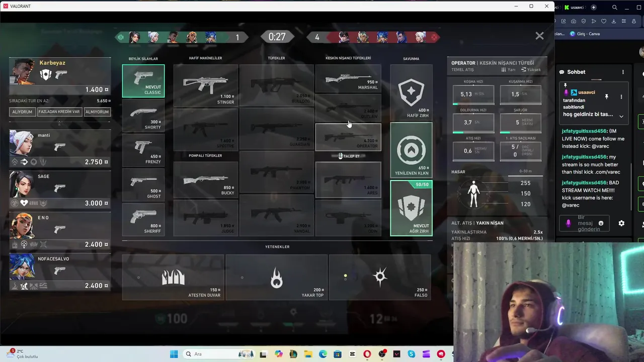Click Fazladan Kredim Var button
The height and width of the screenshot is (362, 644).
(x=59, y=112)
